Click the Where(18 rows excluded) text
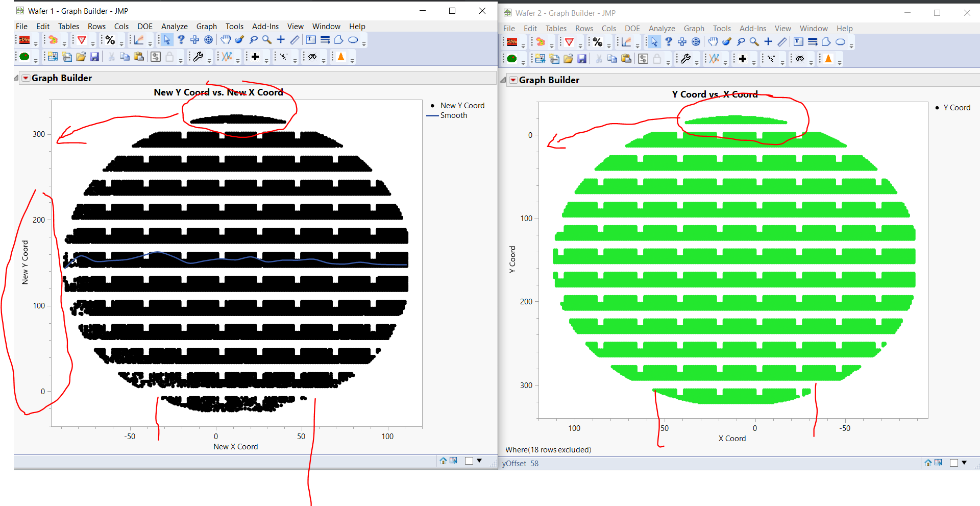Screen dimensions: 980x506 (x=548, y=449)
